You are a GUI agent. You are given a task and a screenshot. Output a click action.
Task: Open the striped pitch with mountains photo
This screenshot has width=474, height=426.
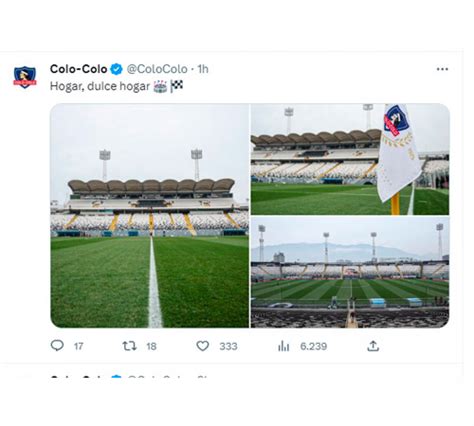[350, 272]
